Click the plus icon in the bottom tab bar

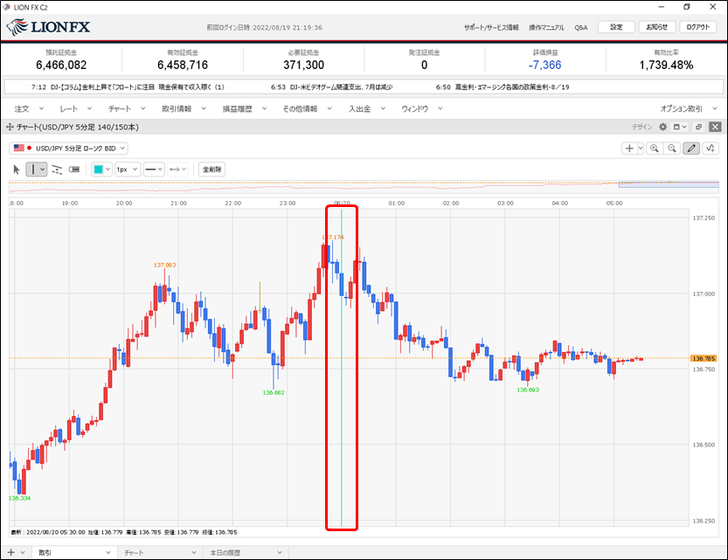click(x=11, y=553)
